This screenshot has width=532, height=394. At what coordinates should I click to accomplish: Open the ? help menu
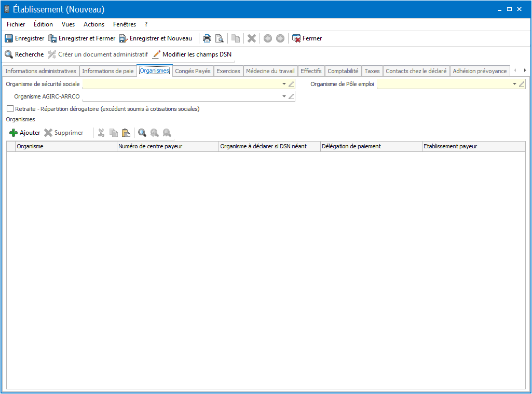point(146,24)
